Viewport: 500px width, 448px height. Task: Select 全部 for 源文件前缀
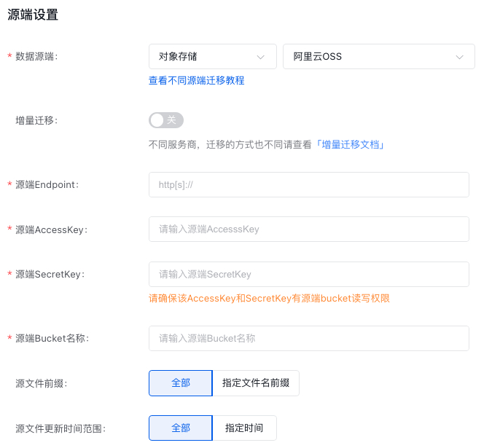[x=180, y=383]
